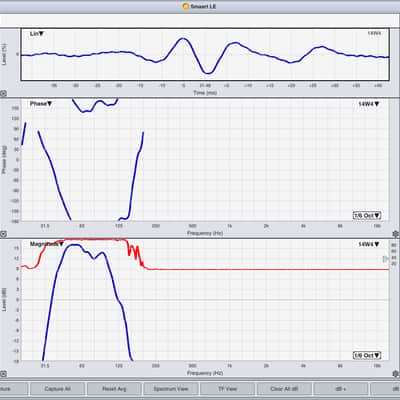Click the dB + button
This screenshot has height=400, width=400.
click(340, 389)
